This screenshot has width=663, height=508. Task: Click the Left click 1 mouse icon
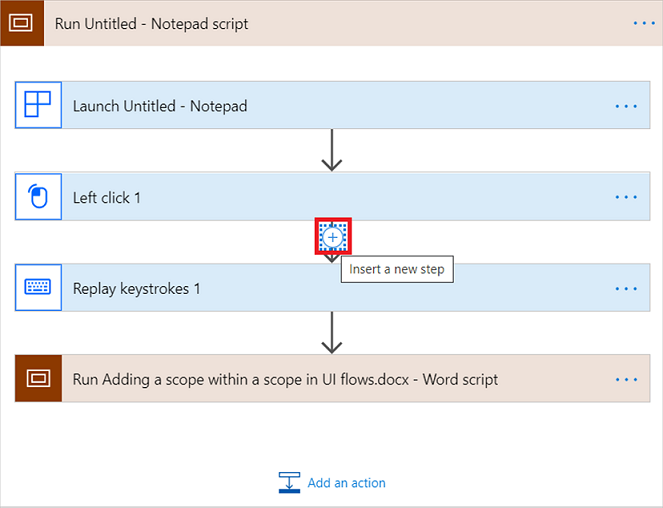(x=38, y=197)
